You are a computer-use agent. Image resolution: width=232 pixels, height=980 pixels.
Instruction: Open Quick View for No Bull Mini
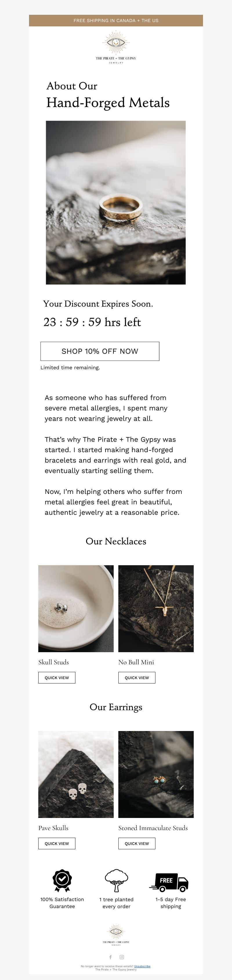[137, 678]
